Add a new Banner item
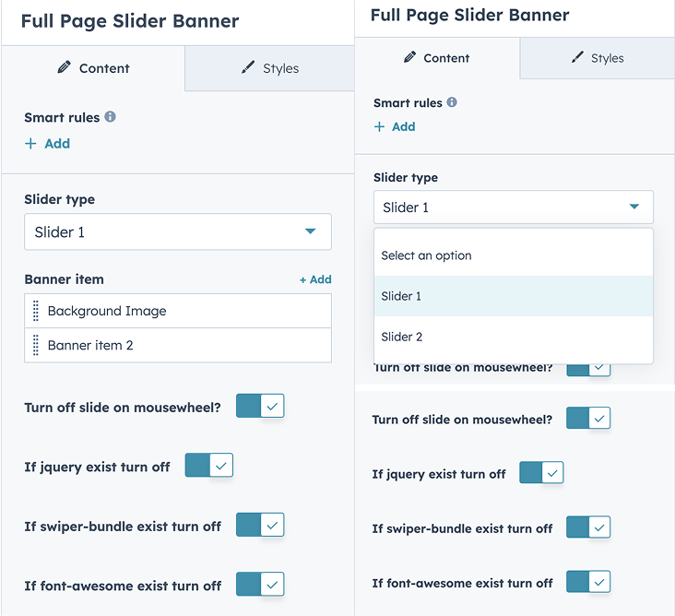This screenshot has width=675, height=616. click(x=315, y=279)
